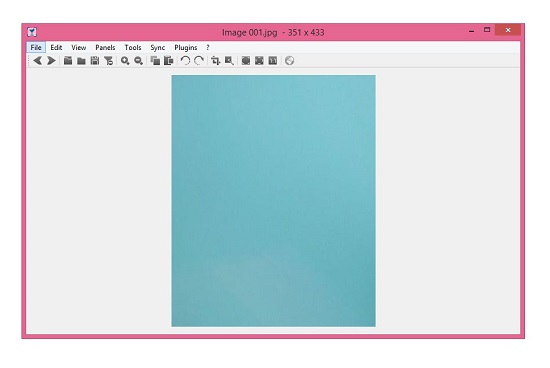This screenshot has width=550, height=368.
Task: Go to the next image arrow
Action: pos(51,61)
